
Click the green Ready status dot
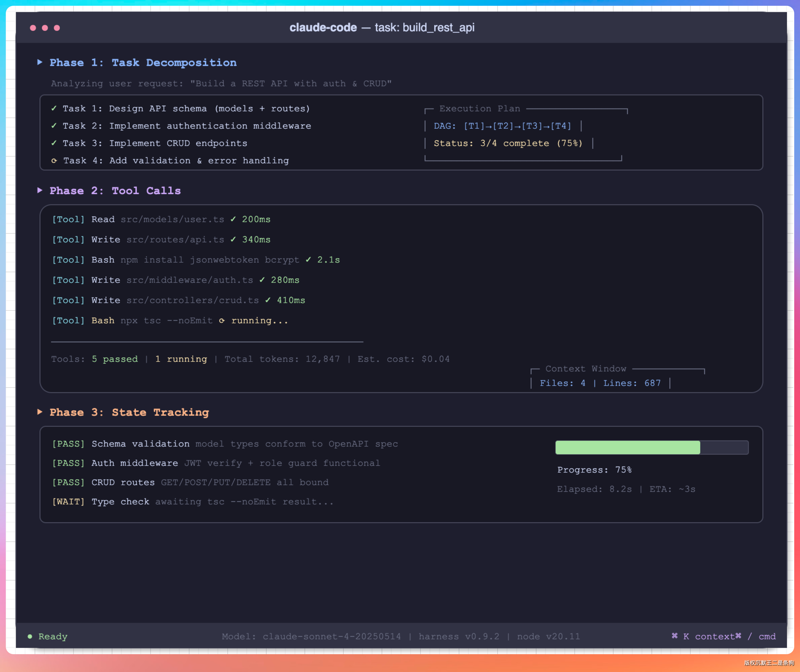point(30,637)
